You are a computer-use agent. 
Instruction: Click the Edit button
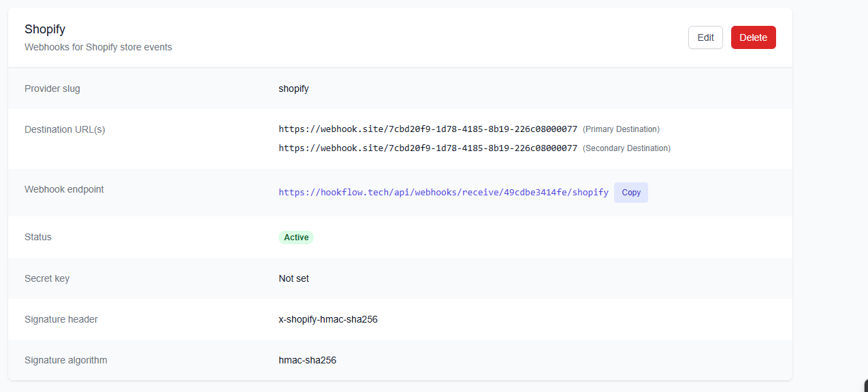point(705,37)
